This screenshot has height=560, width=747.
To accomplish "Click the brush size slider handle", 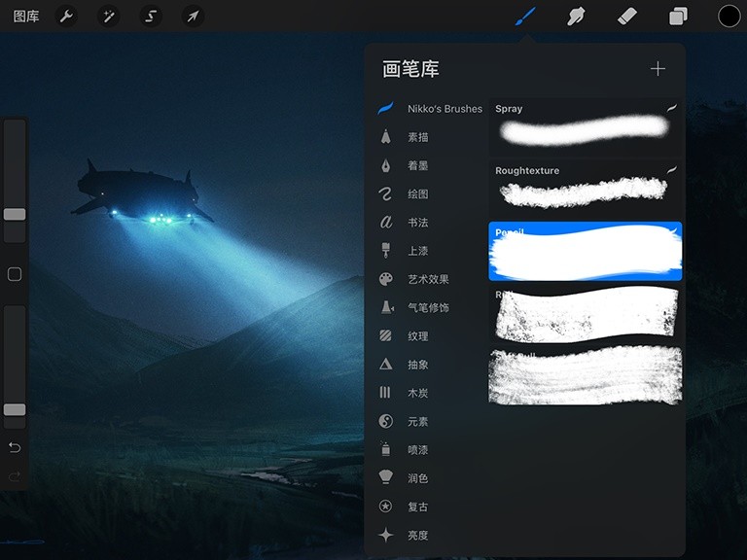I will tap(15, 214).
